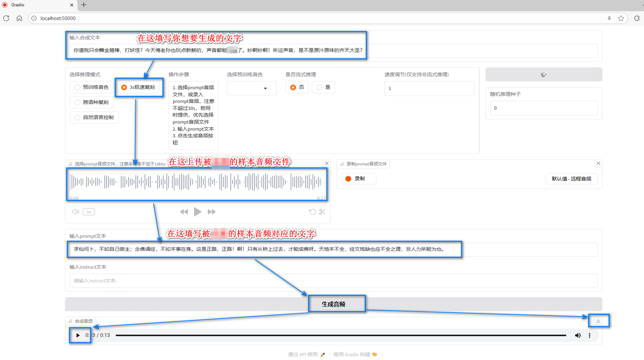
Task: Click the 默认值-远程音频 button
Action: [x=571, y=178]
